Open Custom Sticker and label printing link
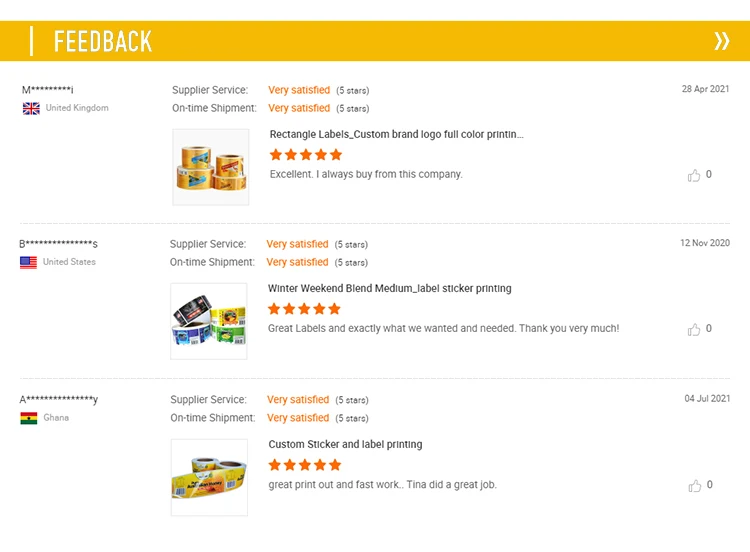Screen dimensions: 750x552 pos(345,444)
